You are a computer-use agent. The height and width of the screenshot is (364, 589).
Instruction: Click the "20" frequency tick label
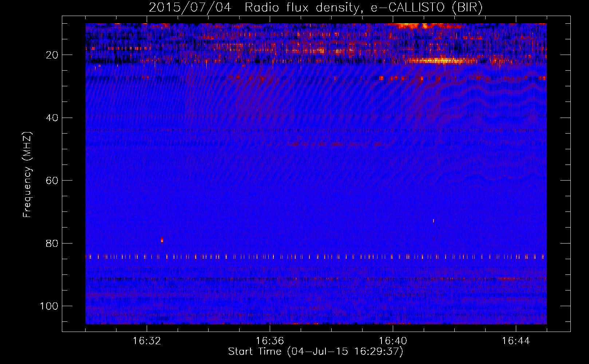[x=52, y=55]
